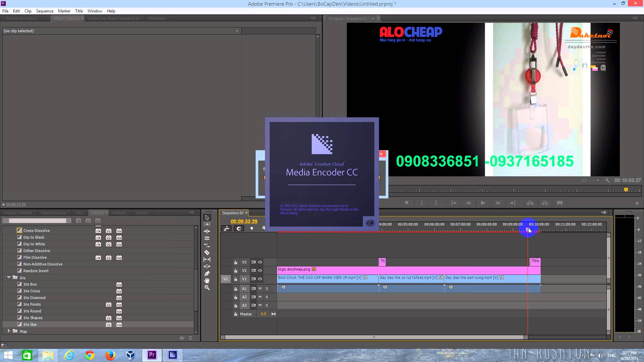
Task: Select the Zoom tool
Action: [207, 288]
